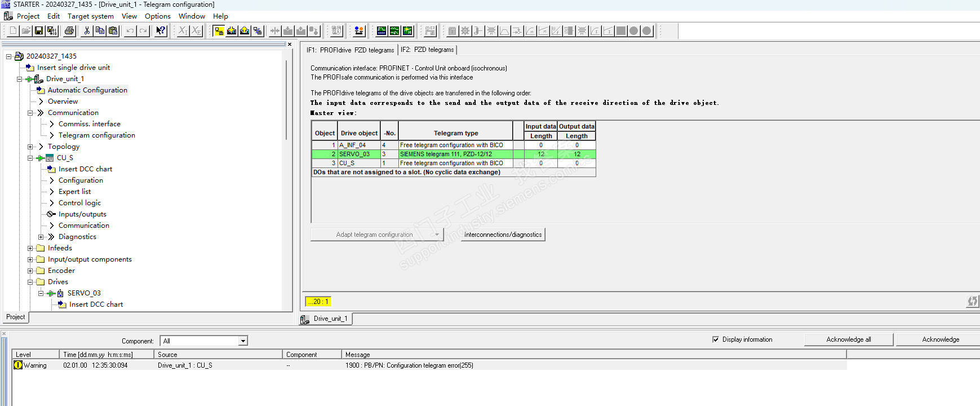
Task: Select Automatic Configuration in the tree
Action: [x=87, y=90]
